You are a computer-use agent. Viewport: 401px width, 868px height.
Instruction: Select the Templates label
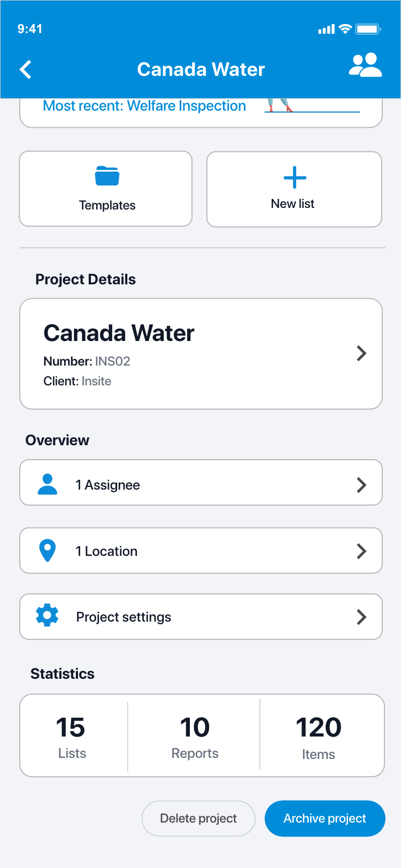[107, 205]
